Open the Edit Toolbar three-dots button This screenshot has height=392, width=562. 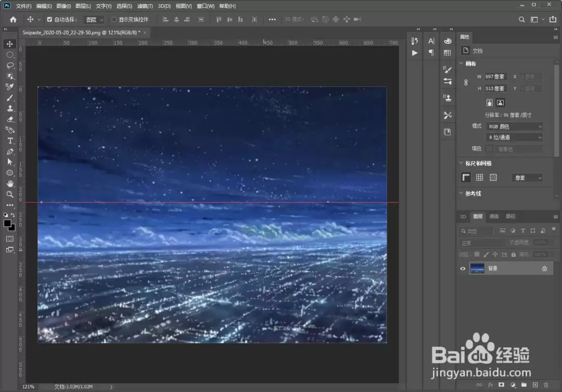pyautogui.click(x=10, y=205)
